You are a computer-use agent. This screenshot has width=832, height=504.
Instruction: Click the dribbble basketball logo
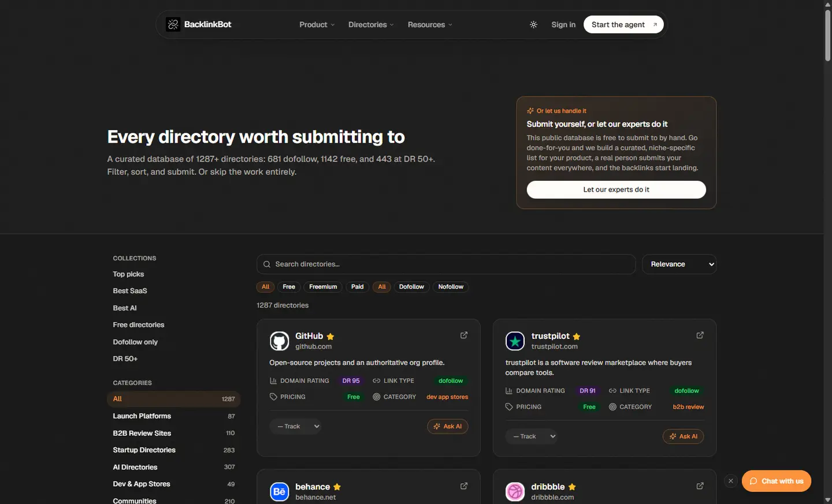pyautogui.click(x=515, y=492)
